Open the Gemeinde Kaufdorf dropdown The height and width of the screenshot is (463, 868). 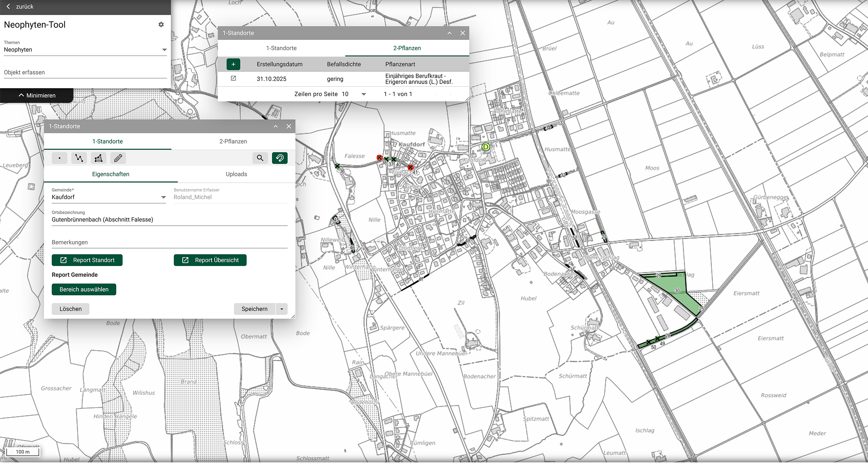[x=163, y=197]
